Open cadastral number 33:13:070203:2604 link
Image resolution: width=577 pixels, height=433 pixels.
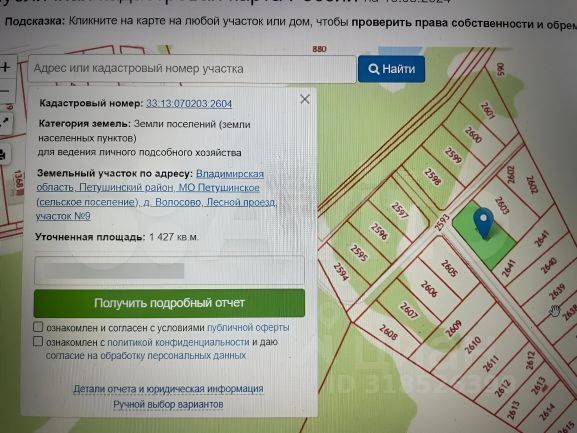coord(189,104)
